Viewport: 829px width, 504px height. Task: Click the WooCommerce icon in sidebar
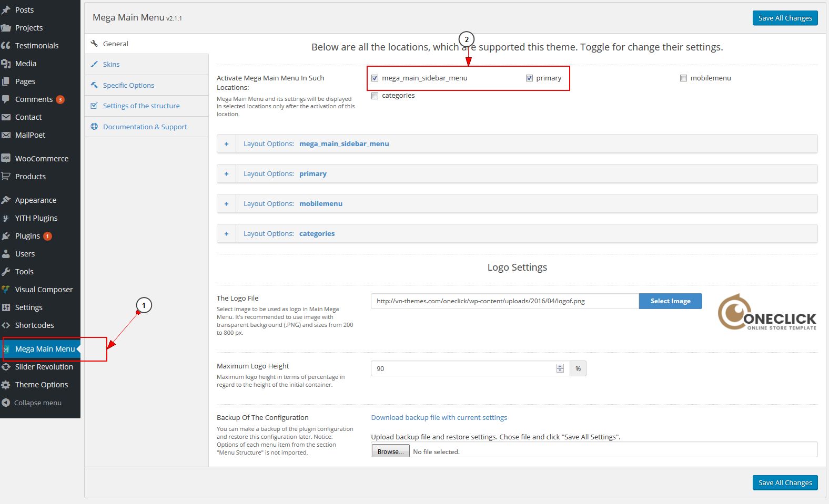click(6, 158)
